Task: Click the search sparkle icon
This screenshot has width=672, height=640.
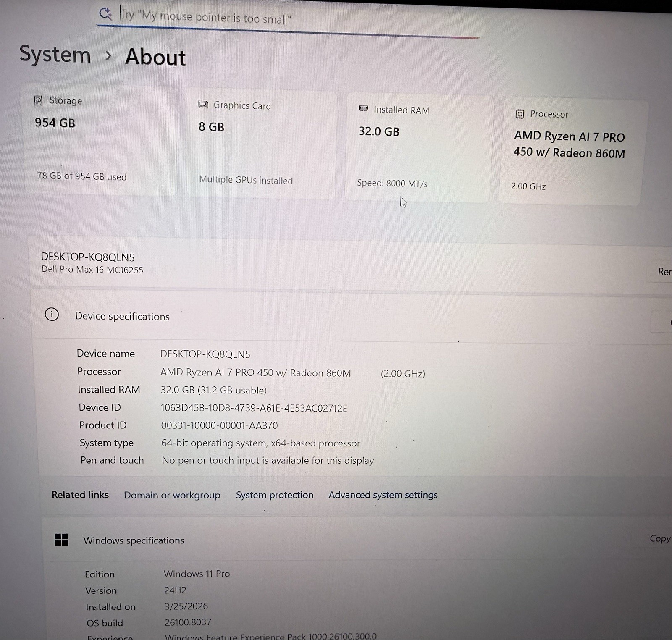Action: (x=105, y=13)
